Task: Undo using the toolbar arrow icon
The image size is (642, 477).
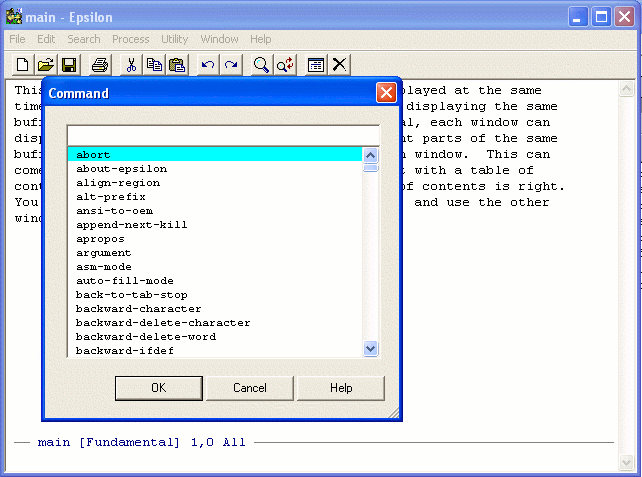Action: pyautogui.click(x=208, y=65)
